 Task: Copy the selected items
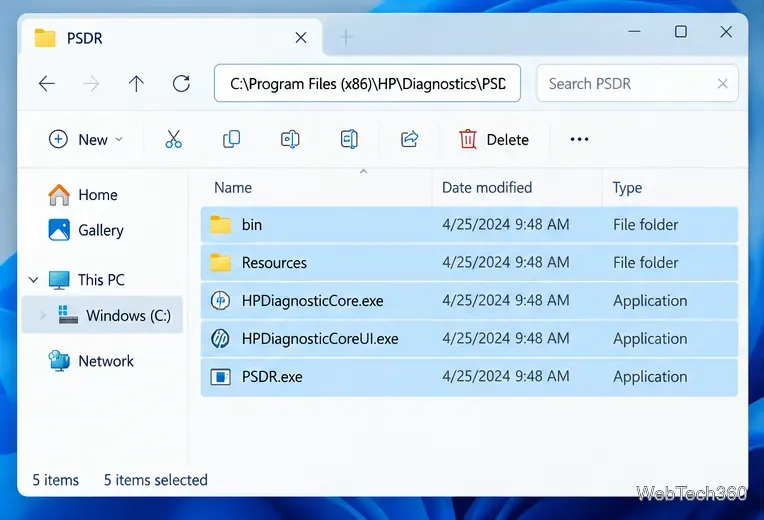pyautogui.click(x=231, y=139)
